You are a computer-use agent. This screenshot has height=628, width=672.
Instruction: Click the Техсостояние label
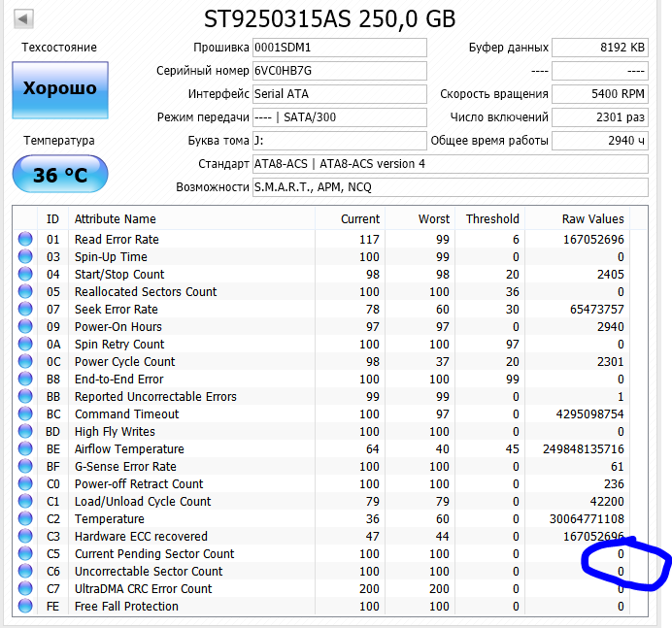[59, 48]
